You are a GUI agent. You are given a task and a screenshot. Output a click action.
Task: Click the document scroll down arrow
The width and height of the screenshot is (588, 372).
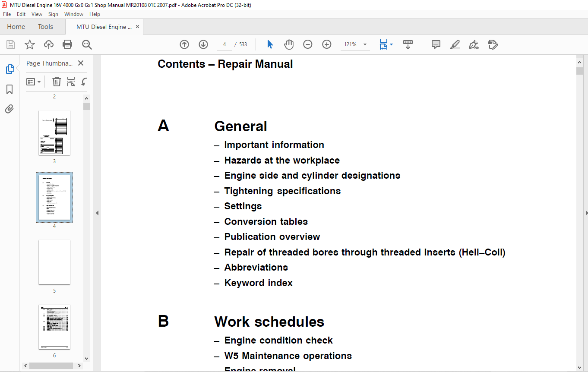point(580,367)
